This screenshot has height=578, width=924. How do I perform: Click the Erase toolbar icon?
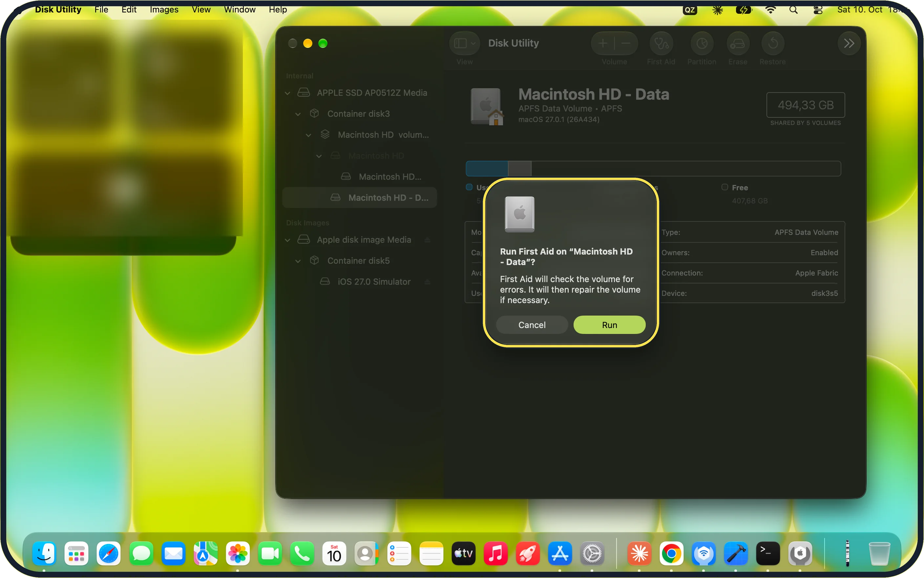coord(737,44)
